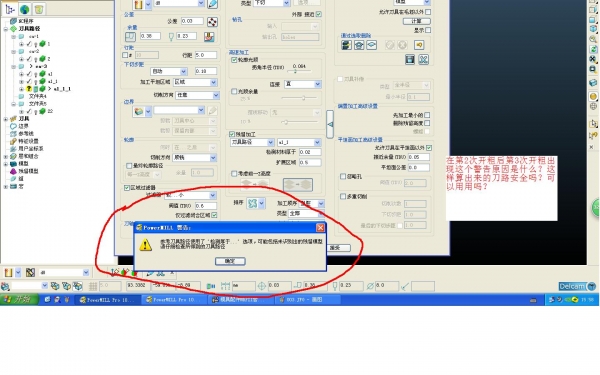This screenshot has height=375, width=600.
Task: Toggle the 残留加工 checkbox
Action: [232, 134]
